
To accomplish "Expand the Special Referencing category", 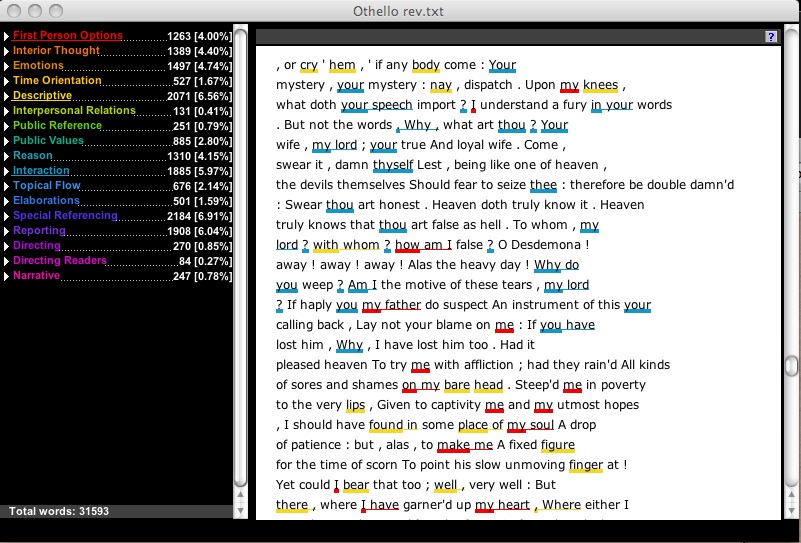I will point(6,216).
